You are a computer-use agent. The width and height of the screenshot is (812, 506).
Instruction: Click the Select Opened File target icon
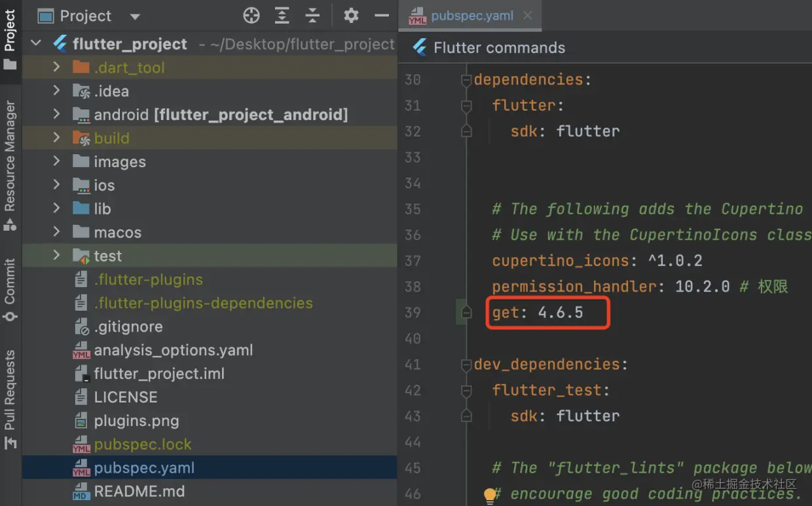click(251, 16)
